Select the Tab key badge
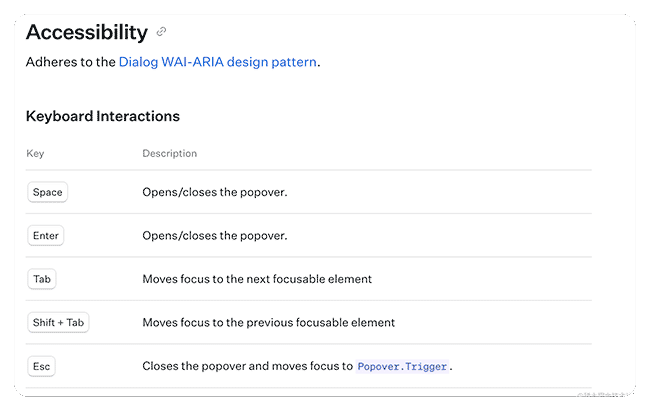The image size is (650, 399). coord(42,279)
